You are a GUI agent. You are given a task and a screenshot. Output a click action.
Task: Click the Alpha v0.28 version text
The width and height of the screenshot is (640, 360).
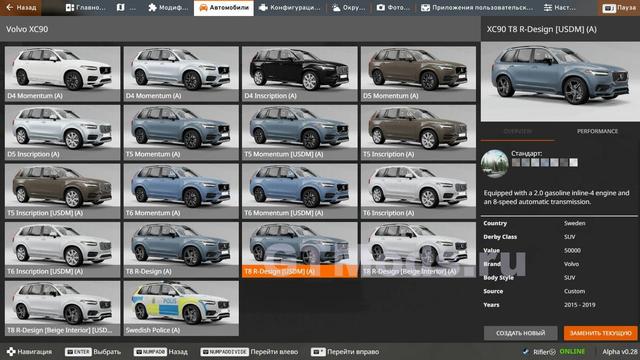click(620, 351)
